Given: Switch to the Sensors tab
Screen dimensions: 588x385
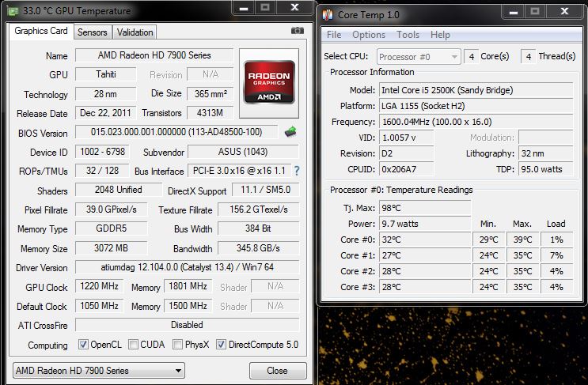Looking at the screenshot, I should (93, 32).
